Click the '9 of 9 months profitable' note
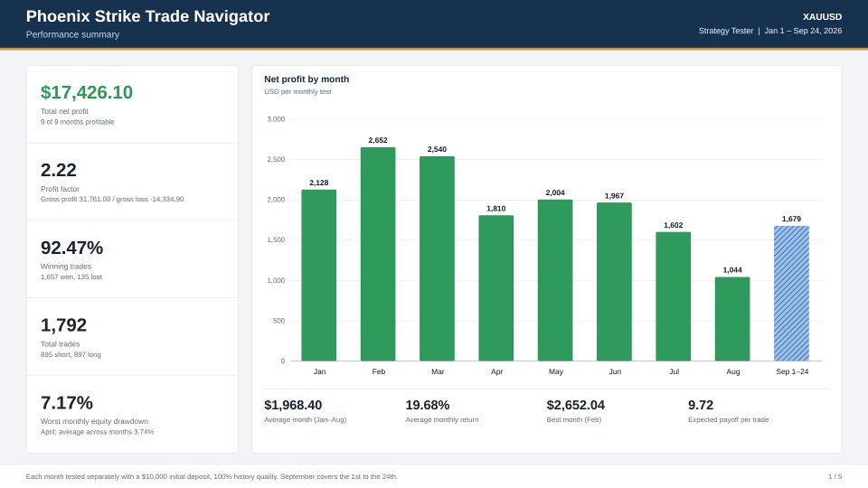This screenshot has width=868, height=488. pyautogui.click(x=78, y=122)
